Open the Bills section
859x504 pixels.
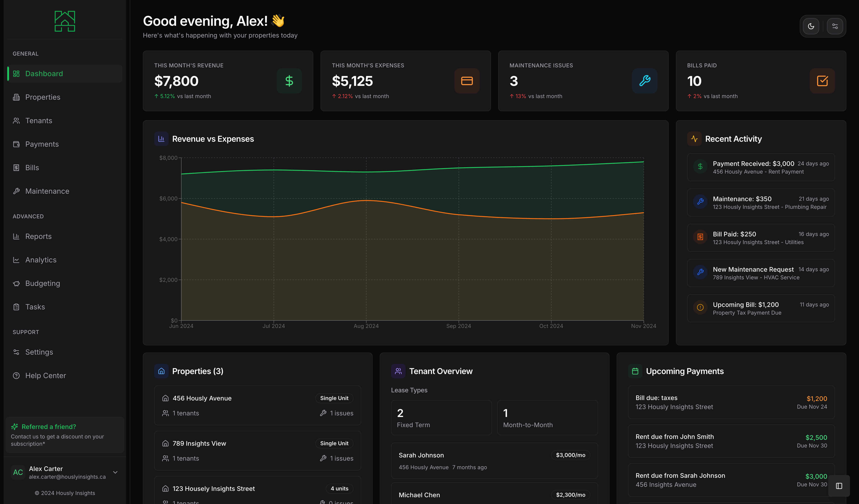tap(65, 168)
